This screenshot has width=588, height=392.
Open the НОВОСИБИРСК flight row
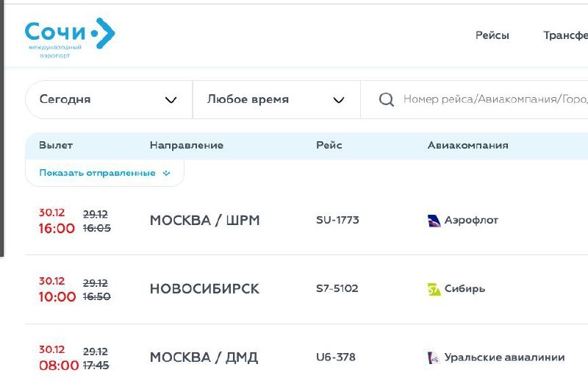(306, 289)
